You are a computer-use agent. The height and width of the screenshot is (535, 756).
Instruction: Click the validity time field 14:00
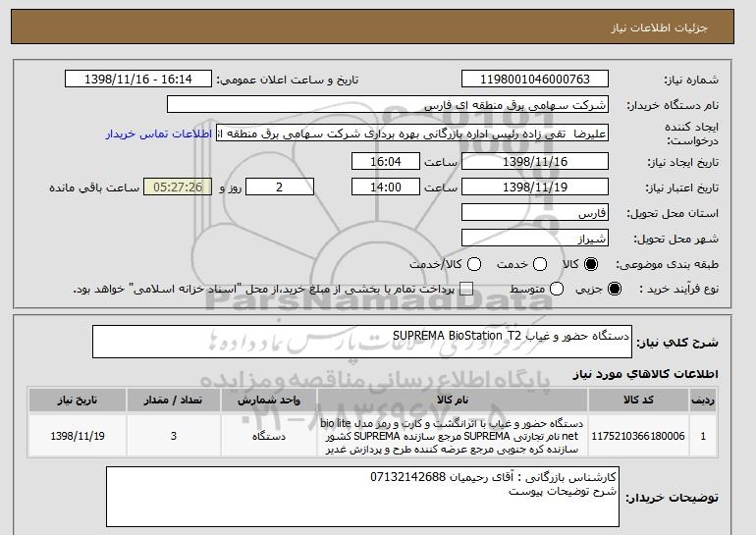pos(386,187)
